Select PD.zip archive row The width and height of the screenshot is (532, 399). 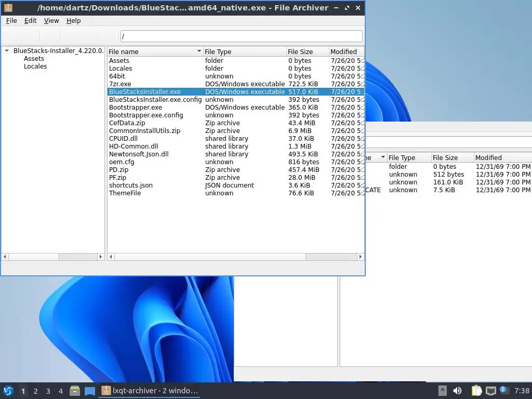pos(236,170)
